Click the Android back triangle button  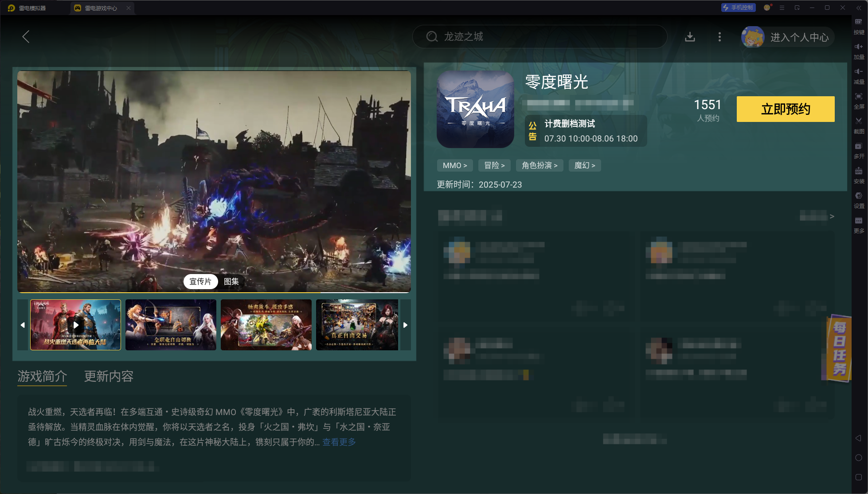(x=859, y=438)
